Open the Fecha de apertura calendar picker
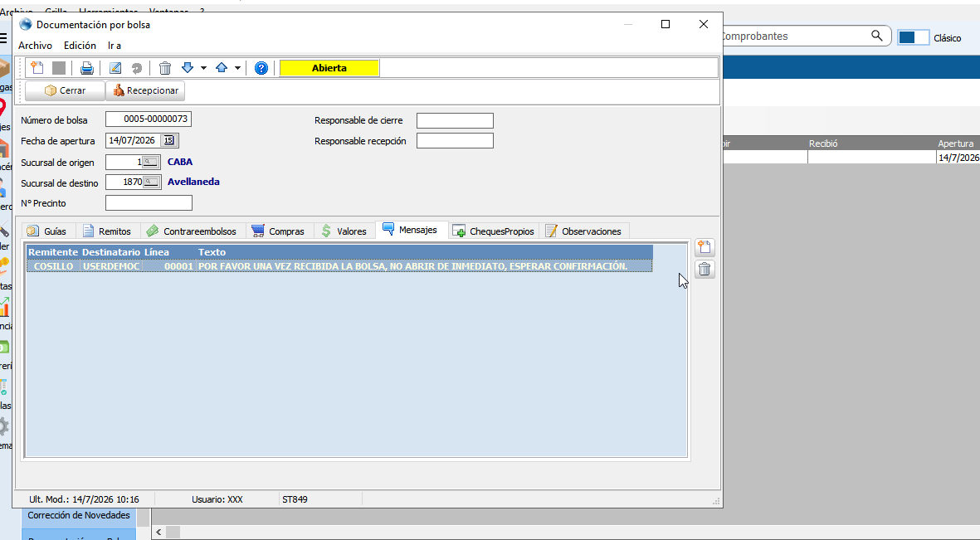The height and width of the screenshot is (540, 980). (168, 141)
